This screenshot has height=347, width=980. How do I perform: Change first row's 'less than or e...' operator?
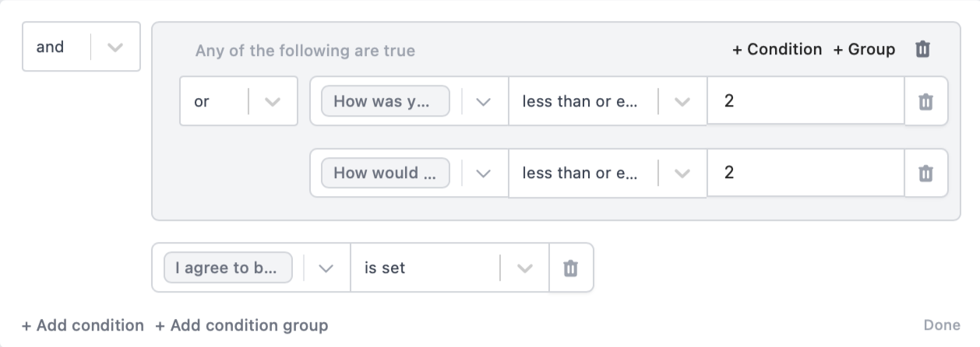coord(682,102)
